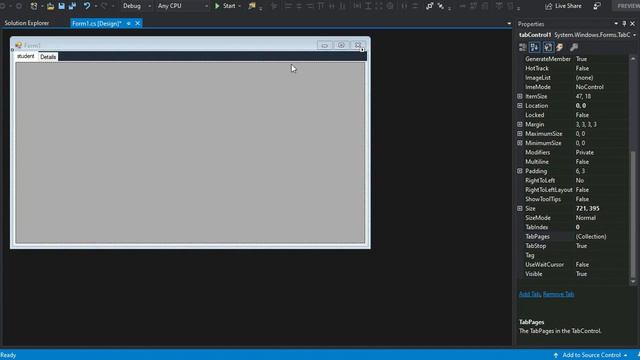Click the Events lightning bolt icon
The image size is (640, 360).
560,47
